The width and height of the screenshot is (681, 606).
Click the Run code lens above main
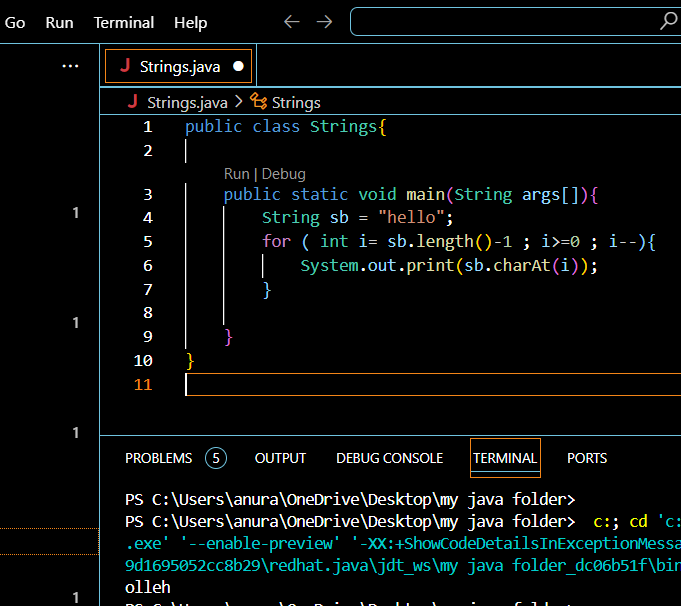[237, 174]
